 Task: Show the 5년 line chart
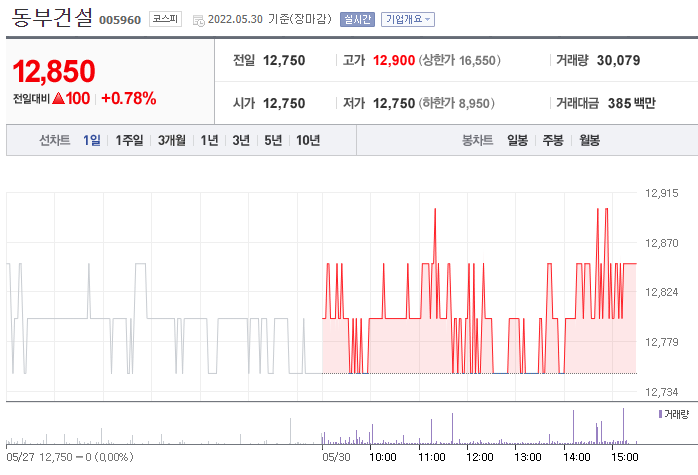click(x=273, y=140)
